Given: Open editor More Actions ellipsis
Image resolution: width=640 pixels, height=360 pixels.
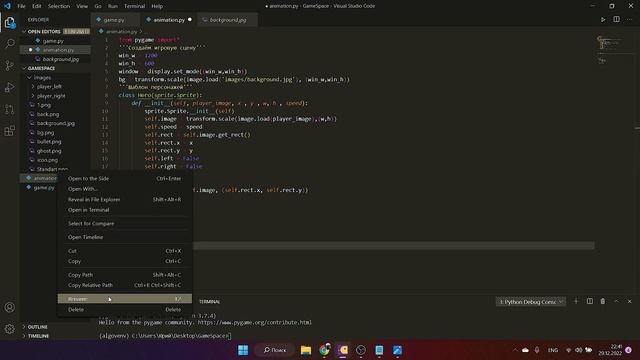Looking at the screenshot, I should (629, 20).
